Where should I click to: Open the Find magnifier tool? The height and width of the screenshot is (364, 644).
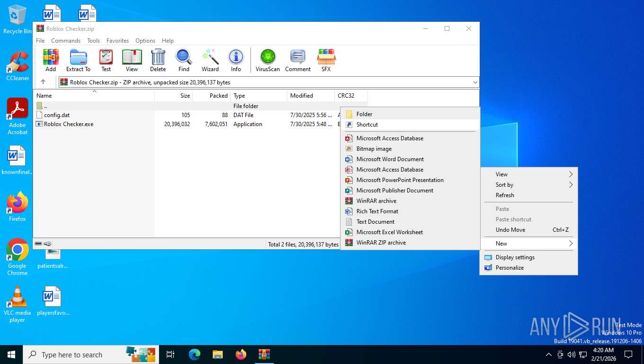184,60
